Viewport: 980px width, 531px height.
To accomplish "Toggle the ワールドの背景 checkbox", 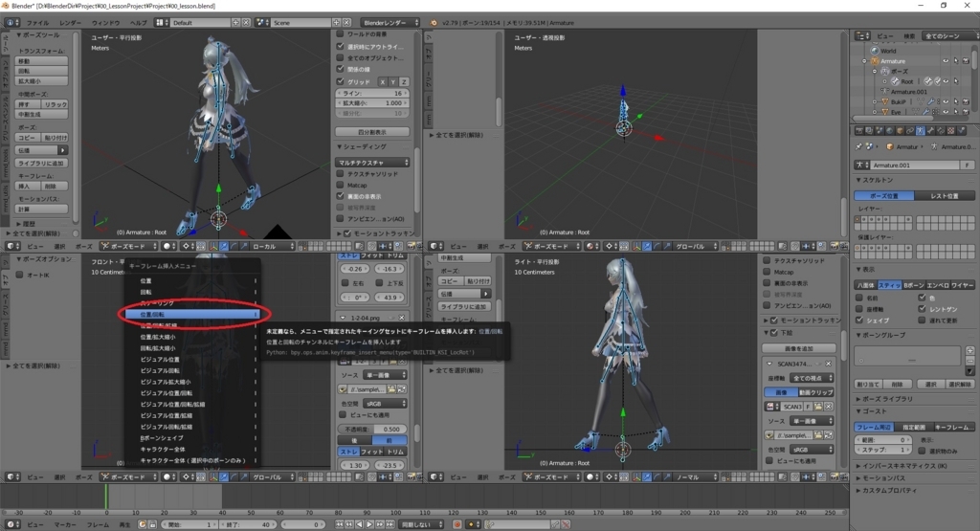I will tap(341, 33).
